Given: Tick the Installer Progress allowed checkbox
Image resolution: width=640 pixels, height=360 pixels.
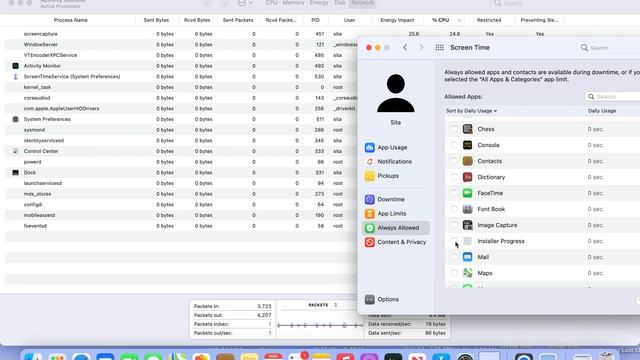Looking at the screenshot, I should coord(454,241).
